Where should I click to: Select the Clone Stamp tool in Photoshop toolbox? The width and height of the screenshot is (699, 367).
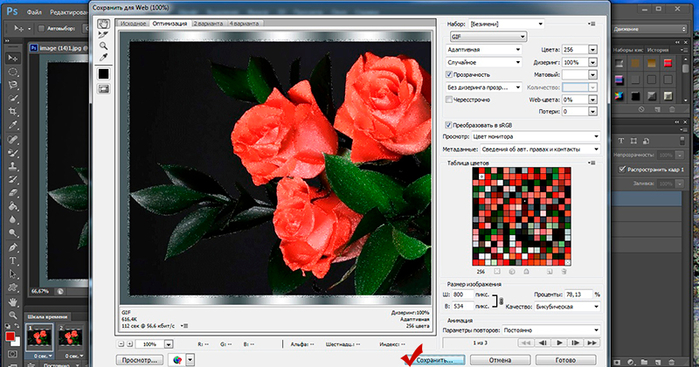12,166
